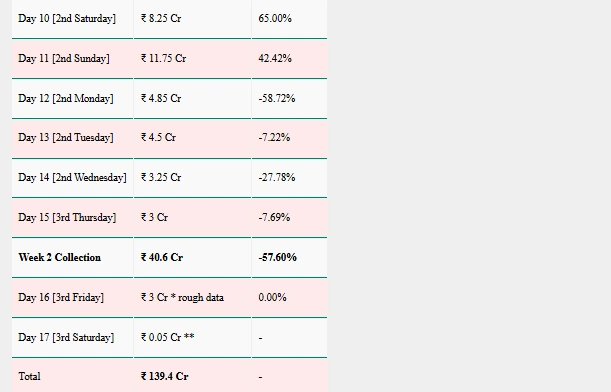Select the ₹ 139.4 Cr total amount
The image size is (611, 392).
pos(164,376)
